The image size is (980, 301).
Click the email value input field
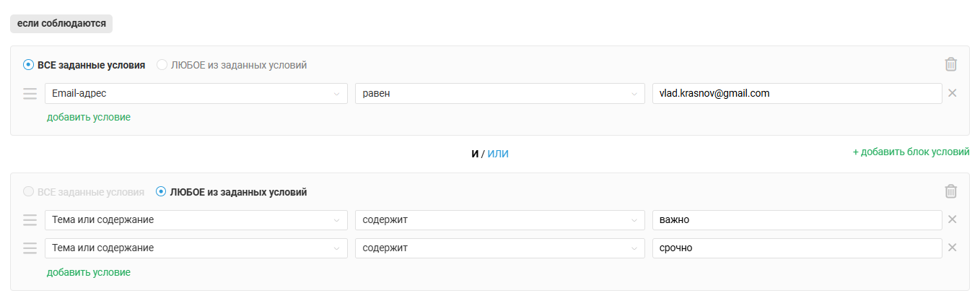[796, 94]
